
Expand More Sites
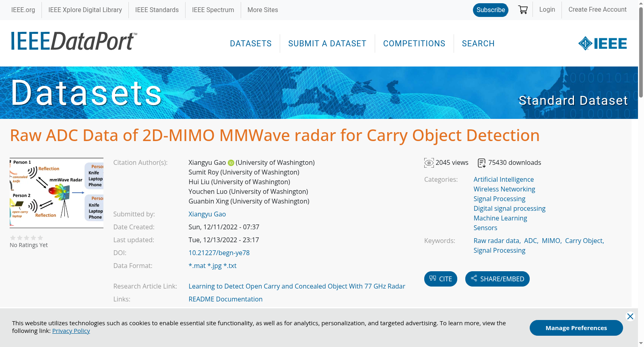click(x=262, y=10)
